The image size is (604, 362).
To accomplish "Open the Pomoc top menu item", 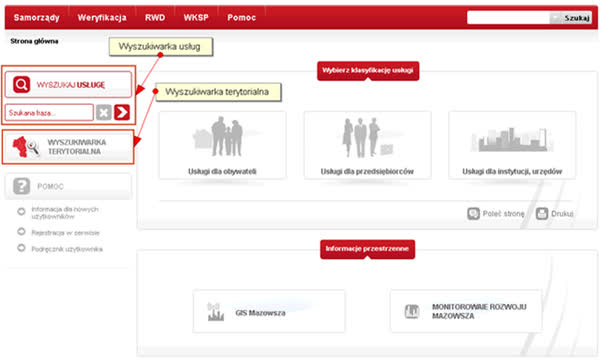I will point(241,18).
